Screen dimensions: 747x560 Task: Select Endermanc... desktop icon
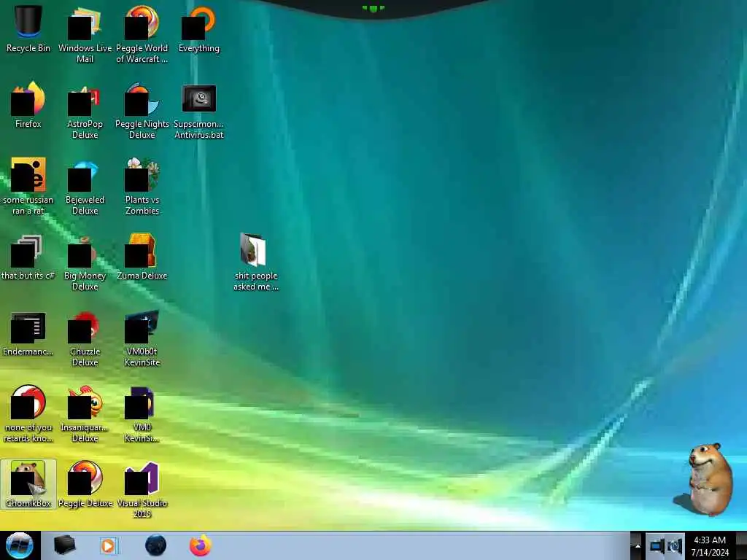(28, 333)
